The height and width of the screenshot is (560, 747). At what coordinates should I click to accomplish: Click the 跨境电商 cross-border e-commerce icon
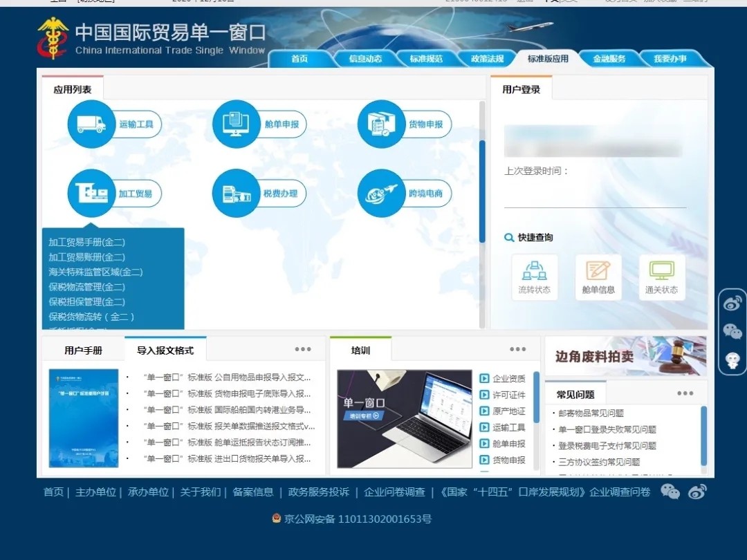coord(380,194)
